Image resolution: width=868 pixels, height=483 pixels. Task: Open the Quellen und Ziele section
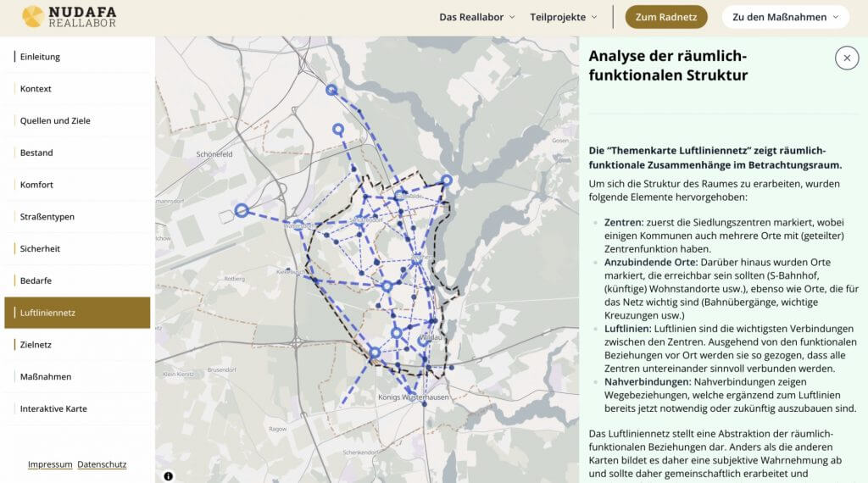(55, 121)
